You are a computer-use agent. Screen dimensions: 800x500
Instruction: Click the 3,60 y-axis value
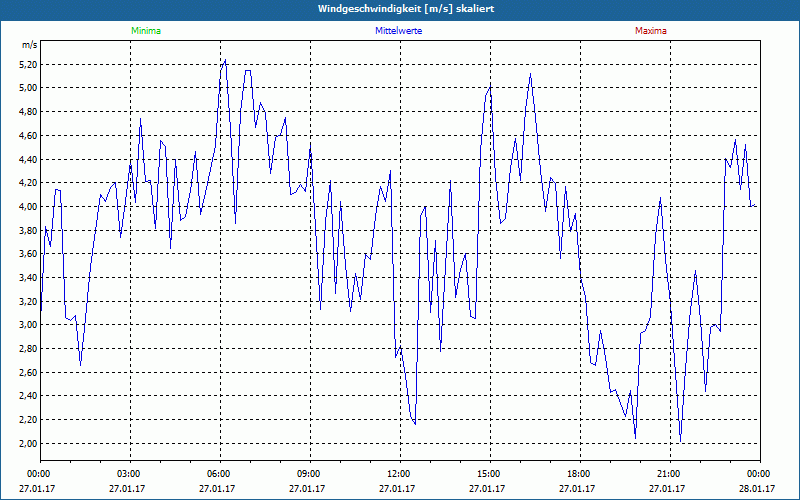click(x=30, y=254)
